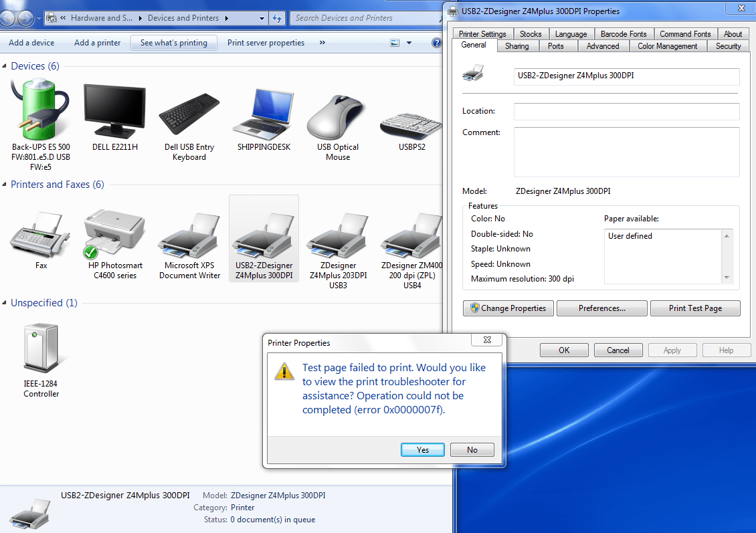Open help via the question mark icon
The height and width of the screenshot is (533, 756).
tap(436, 42)
